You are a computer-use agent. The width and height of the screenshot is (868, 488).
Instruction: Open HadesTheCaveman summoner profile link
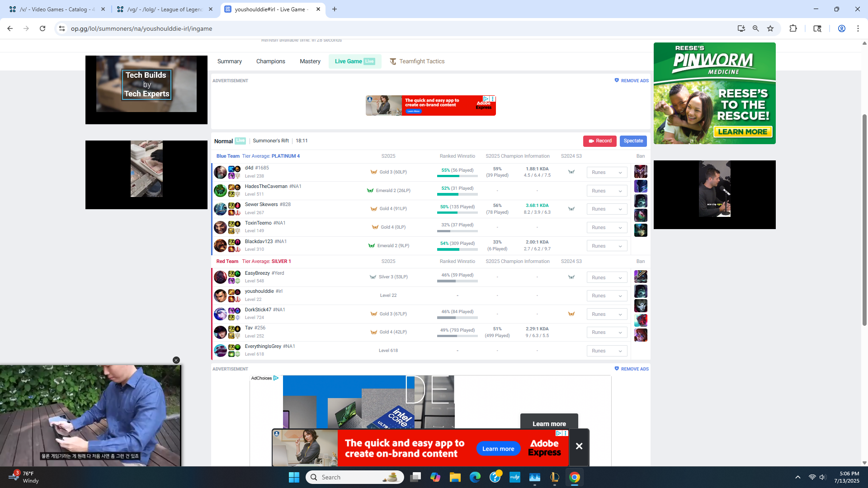(273, 187)
